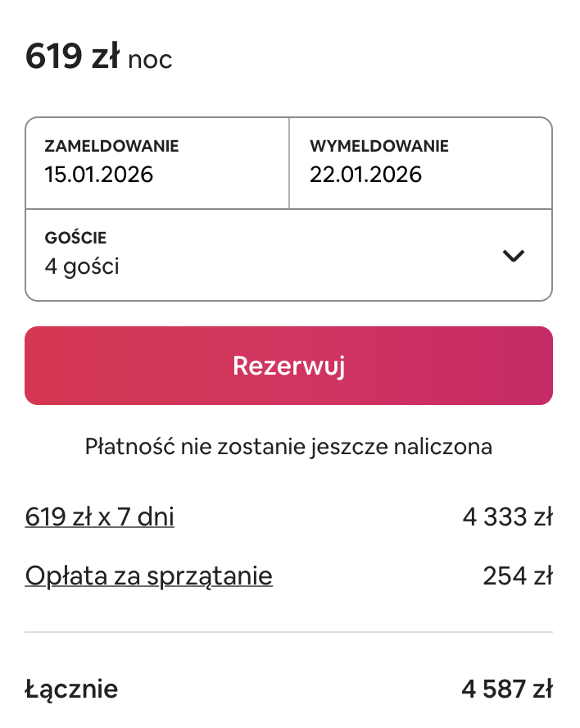Click the 22.01.2026 check-out date value
Image resolution: width=580 pixels, height=728 pixels.
(365, 175)
